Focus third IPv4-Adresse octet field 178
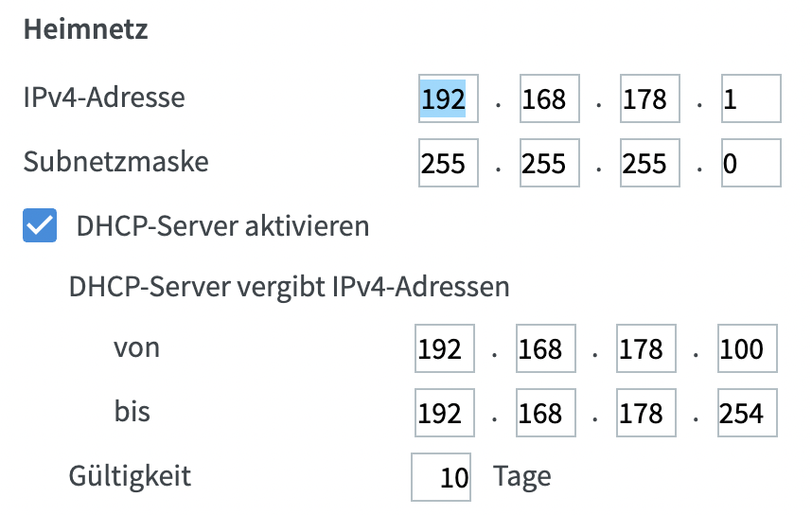Screen dimensions: 812x515 650,98
